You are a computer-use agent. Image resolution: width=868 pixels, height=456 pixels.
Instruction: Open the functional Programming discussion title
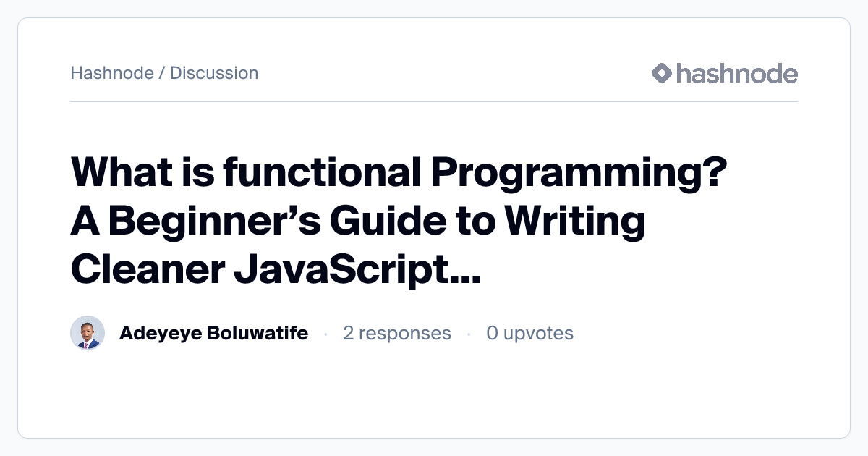coord(399,223)
